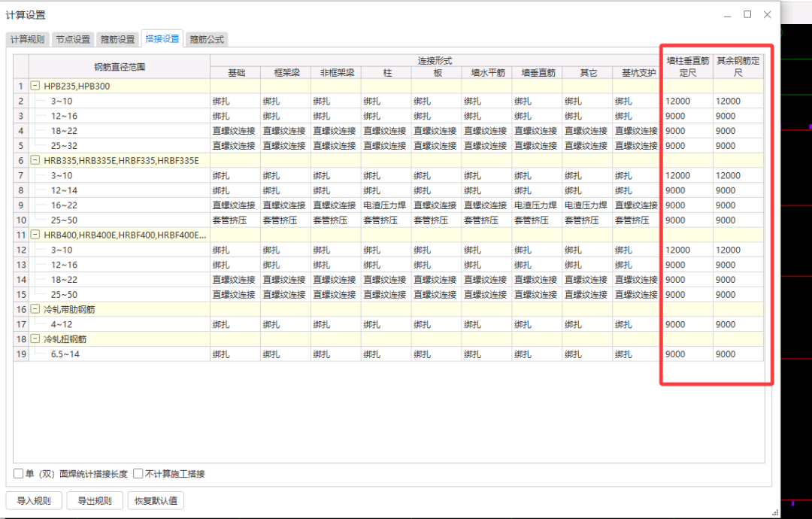The width and height of the screenshot is (812, 519).
Task: Switch to the 计算规则 tab
Action: point(28,39)
